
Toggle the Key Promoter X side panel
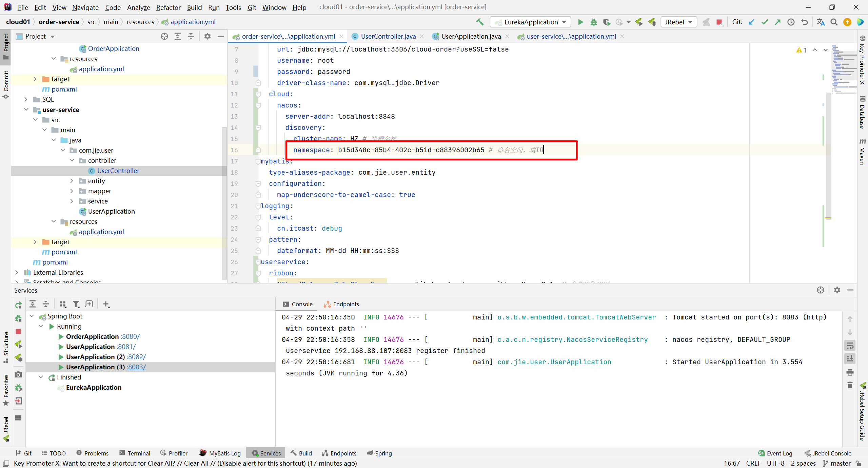(x=862, y=60)
